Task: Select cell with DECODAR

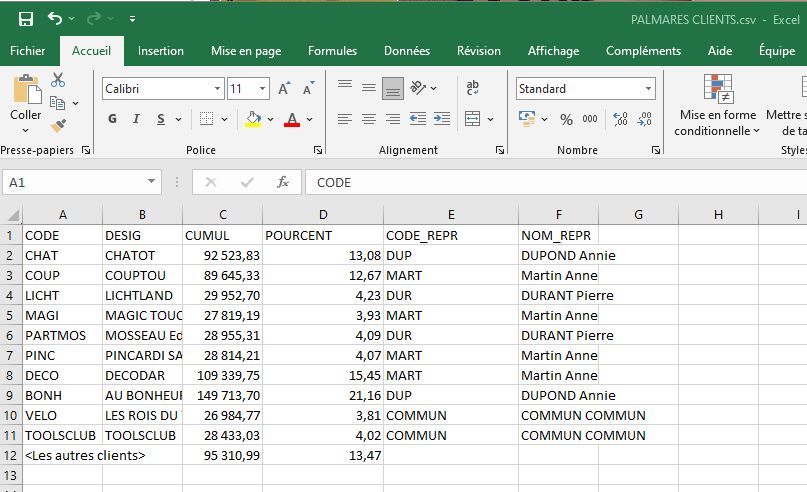Action: [143, 376]
